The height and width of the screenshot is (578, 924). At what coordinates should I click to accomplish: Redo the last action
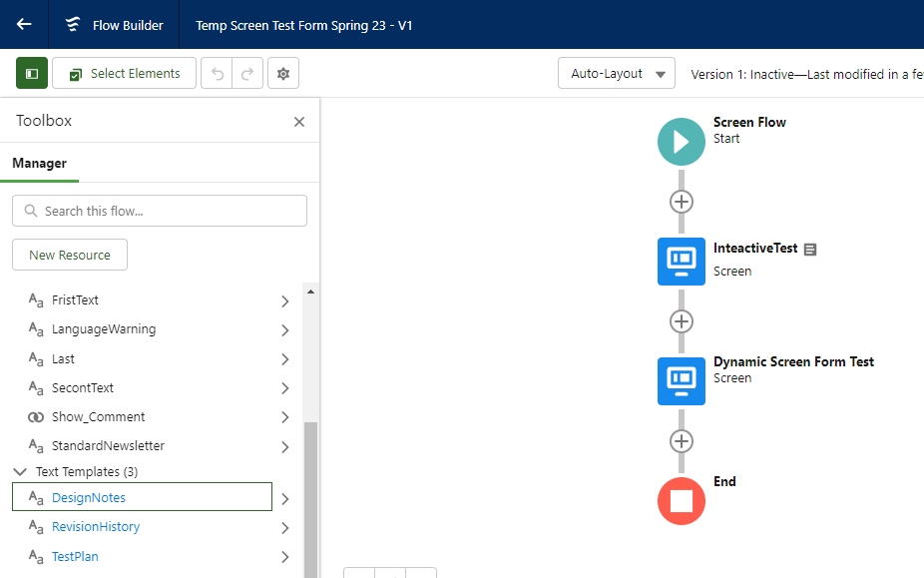[247, 73]
